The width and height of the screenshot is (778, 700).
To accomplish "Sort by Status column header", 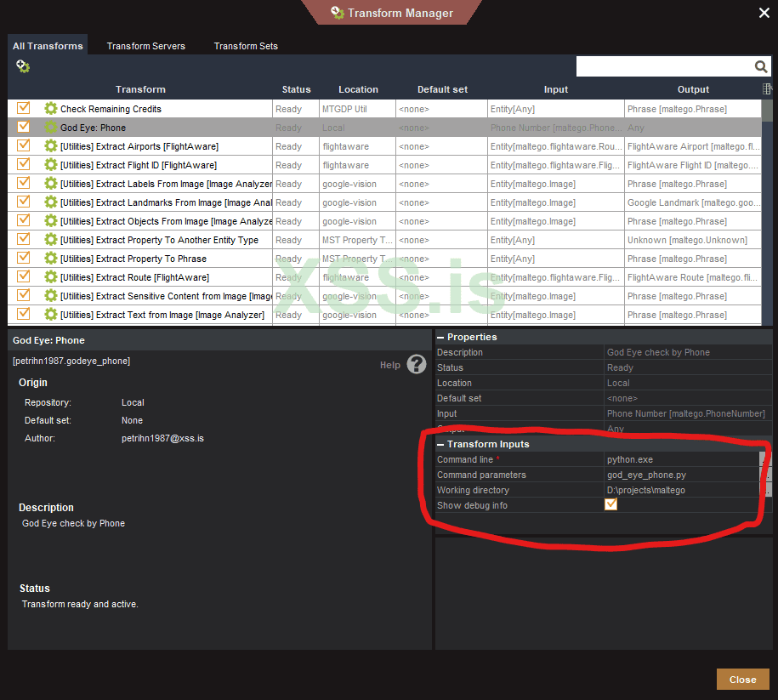I will [x=296, y=89].
